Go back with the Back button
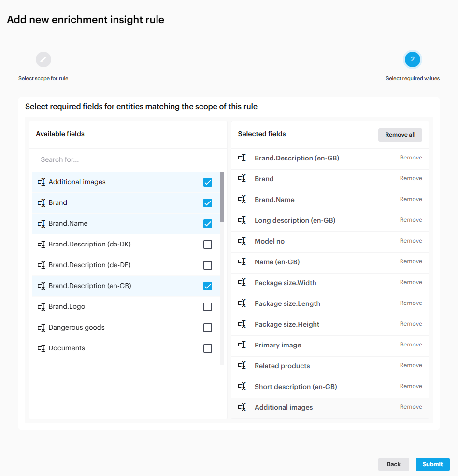 [393, 464]
